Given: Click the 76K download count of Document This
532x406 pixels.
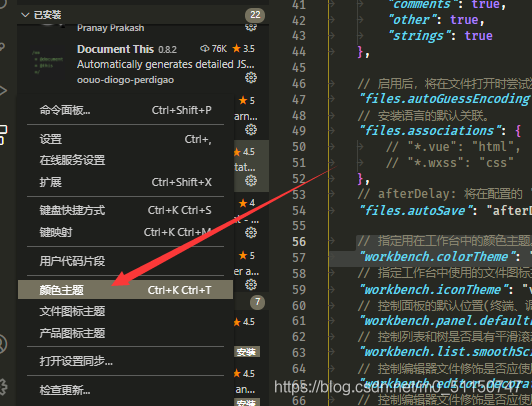Looking at the screenshot, I should click(213, 49).
